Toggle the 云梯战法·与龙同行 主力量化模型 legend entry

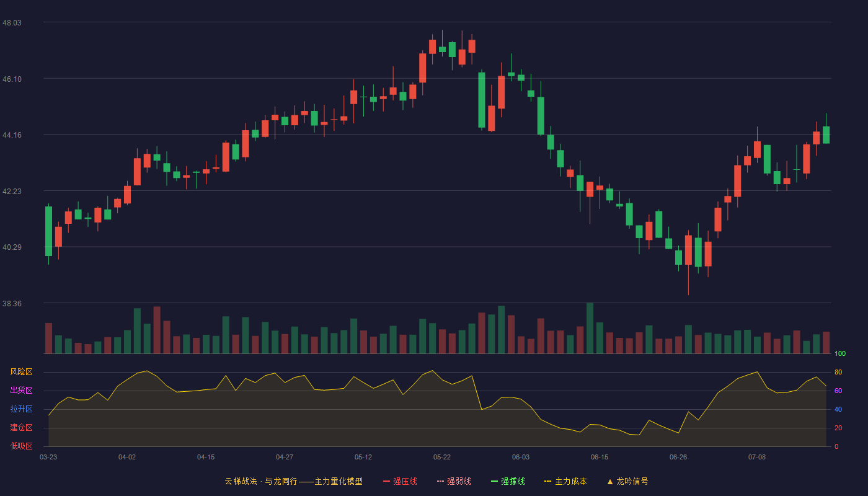[x=294, y=481]
